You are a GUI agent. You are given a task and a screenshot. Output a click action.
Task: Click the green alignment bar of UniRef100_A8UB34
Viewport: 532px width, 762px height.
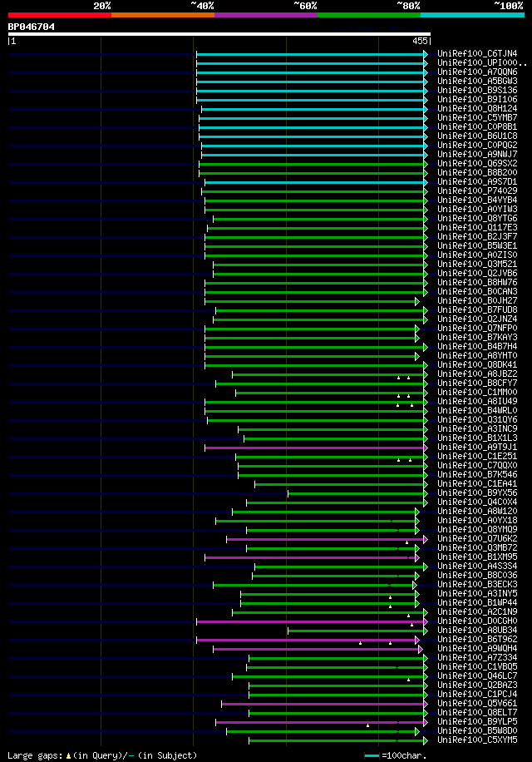pos(357,631)
